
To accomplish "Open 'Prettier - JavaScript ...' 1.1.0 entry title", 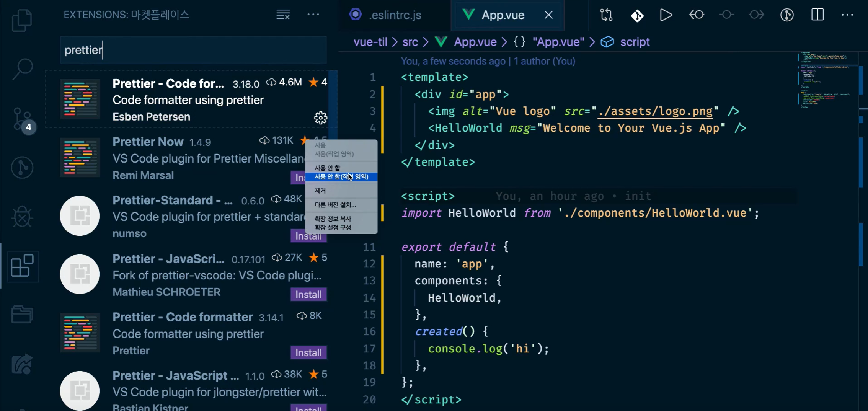I will (176, 375).
